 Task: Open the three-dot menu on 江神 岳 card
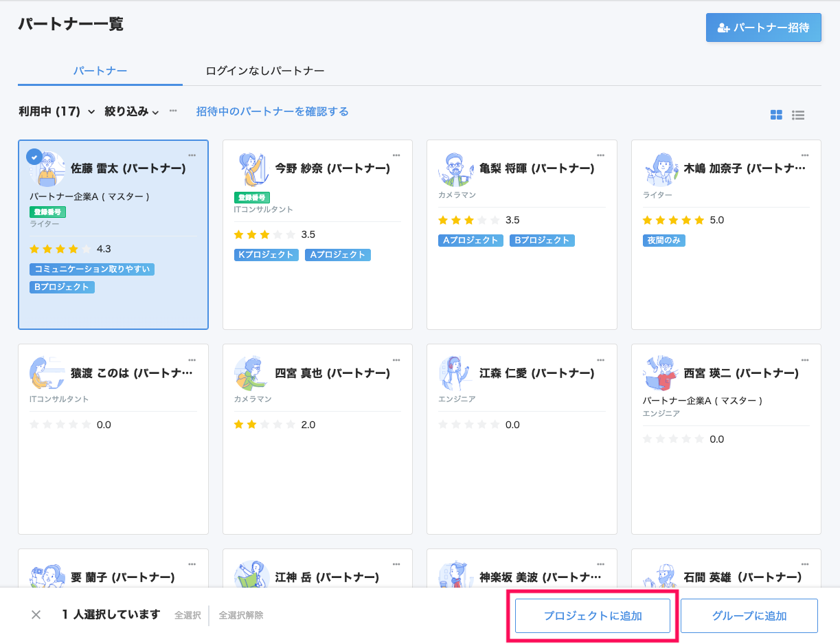[396, 564]
